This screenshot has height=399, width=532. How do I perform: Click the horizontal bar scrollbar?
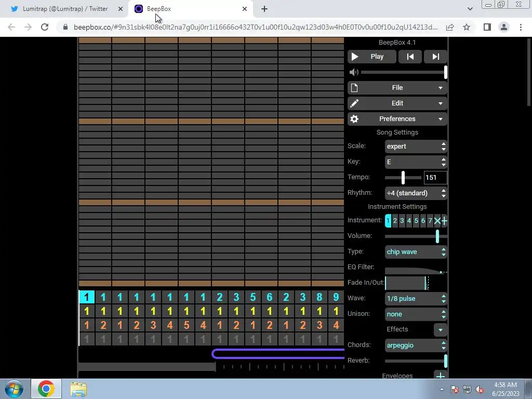point(147,367)
